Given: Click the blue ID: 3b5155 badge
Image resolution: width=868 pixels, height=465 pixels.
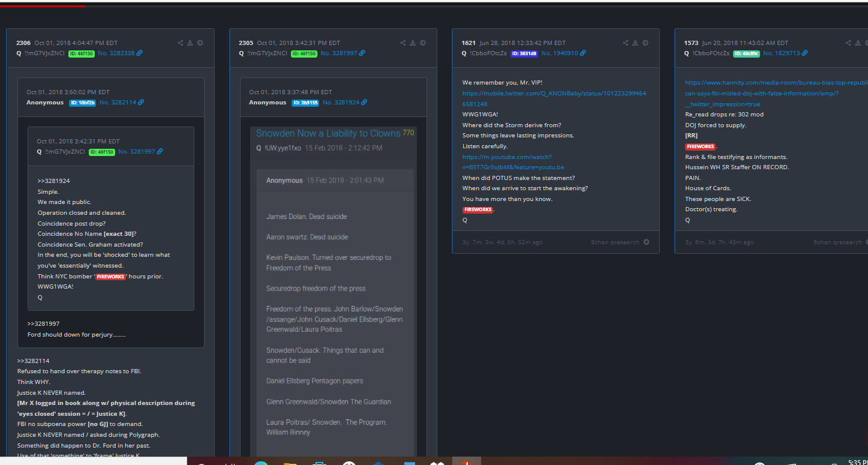Looking at the screenshot, I should (x=305, y=103).
